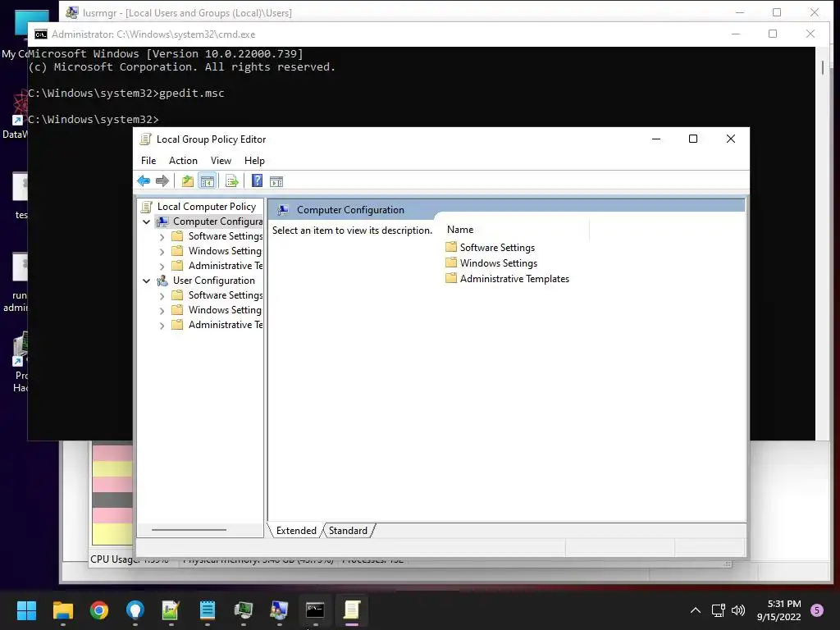This screenshot has height=630, width=840.
Task: Open the Notepad++ taskbar icon
Action: pyautogui.click(x=171, y=610)
